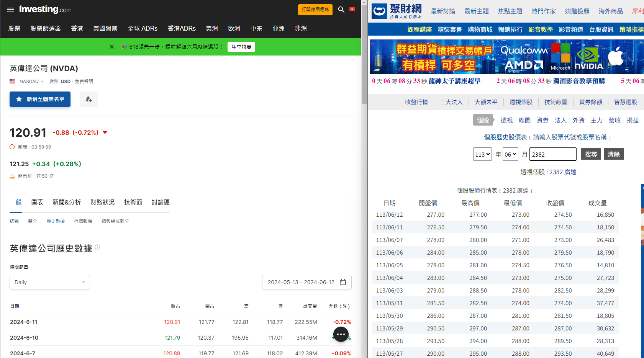Close the green 618 promotion banner

(x=112, y=47)
